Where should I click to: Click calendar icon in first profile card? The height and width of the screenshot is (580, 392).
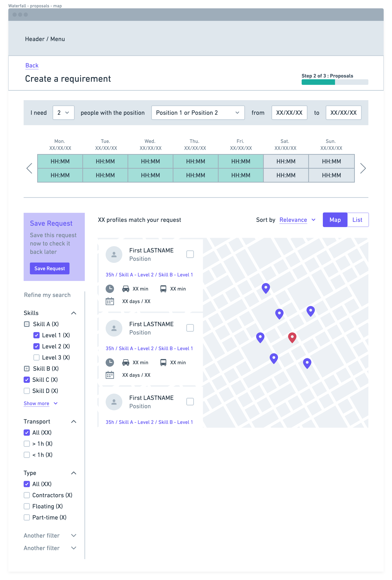[110, 301]
